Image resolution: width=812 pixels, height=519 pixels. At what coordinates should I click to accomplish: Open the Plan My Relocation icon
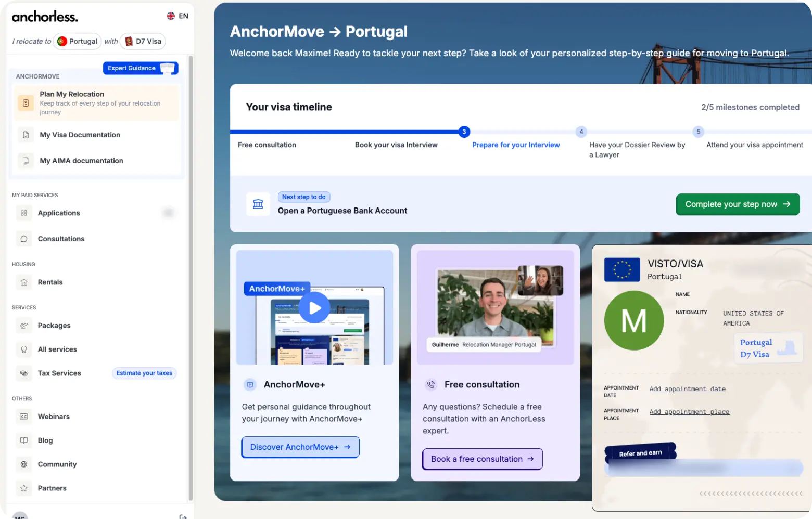point(26,103)
